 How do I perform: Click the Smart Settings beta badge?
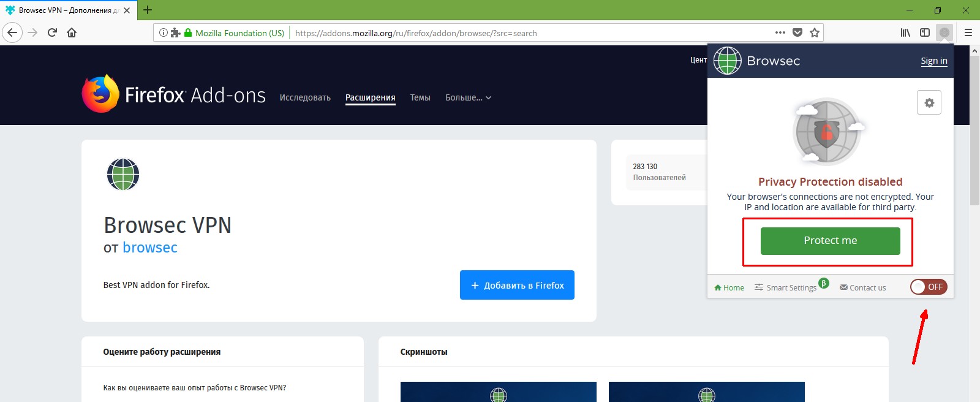[824, 283]
